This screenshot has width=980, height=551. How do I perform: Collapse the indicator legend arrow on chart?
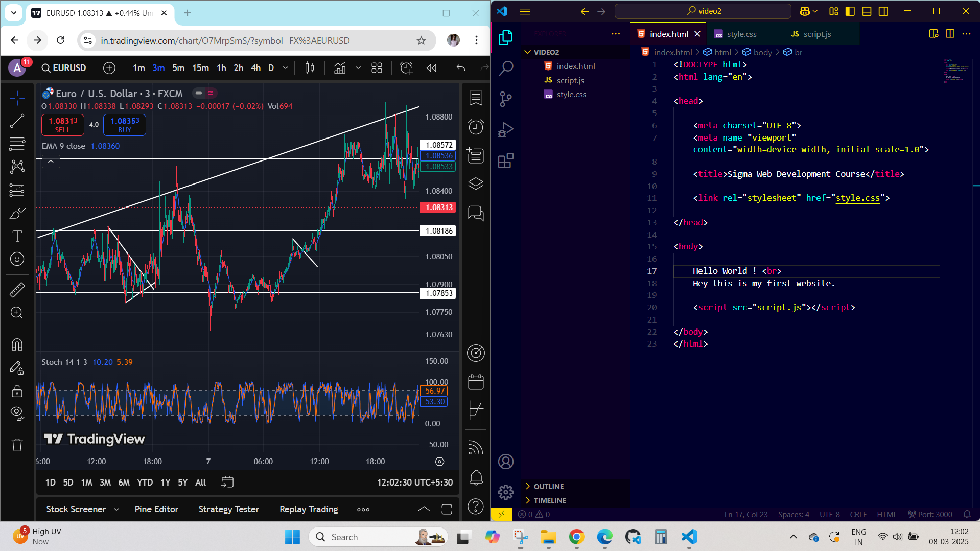pyautogui.click(x=51, y=162)
